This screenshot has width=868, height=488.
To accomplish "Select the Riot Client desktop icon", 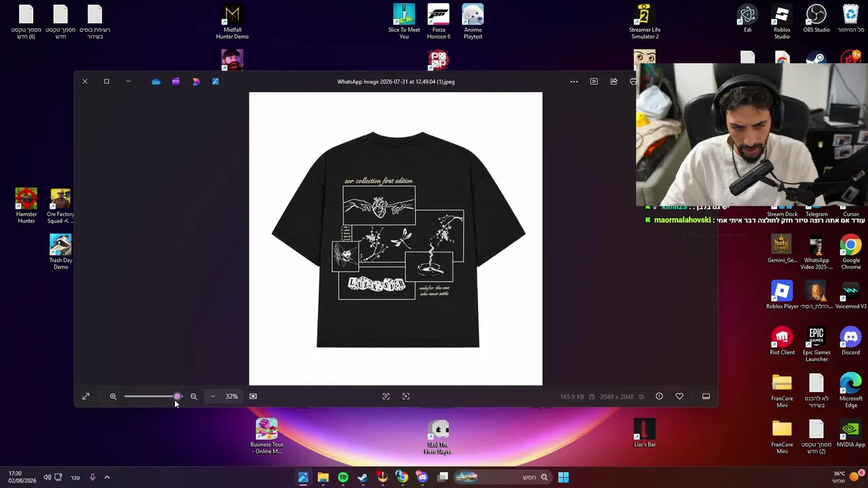I will pyautogui.click(x=782, y=342).
